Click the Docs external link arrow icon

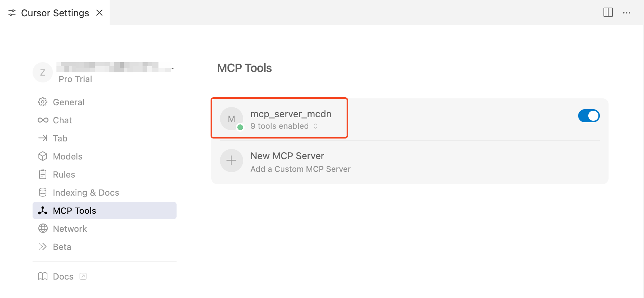point(83,276)
